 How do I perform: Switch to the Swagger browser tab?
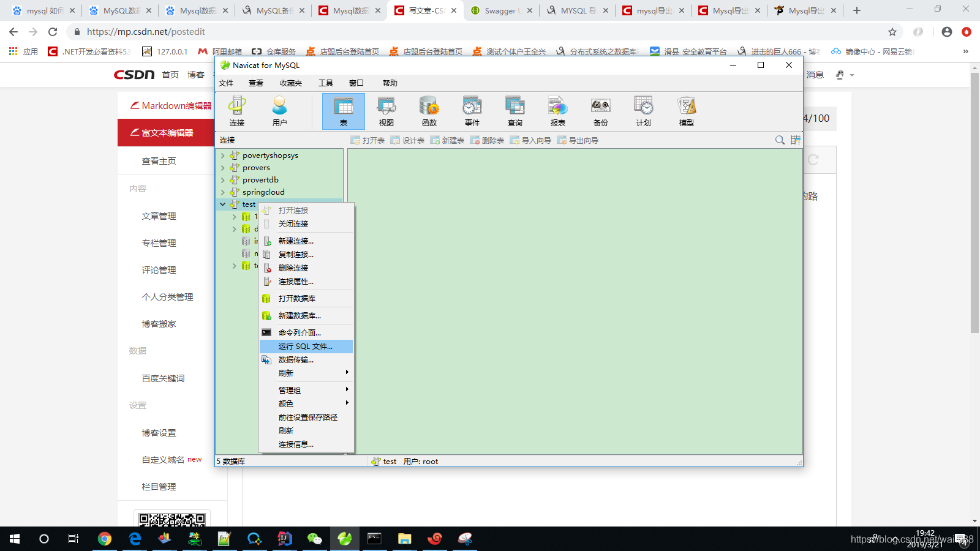pyautogui.click(x=501, y=10)
